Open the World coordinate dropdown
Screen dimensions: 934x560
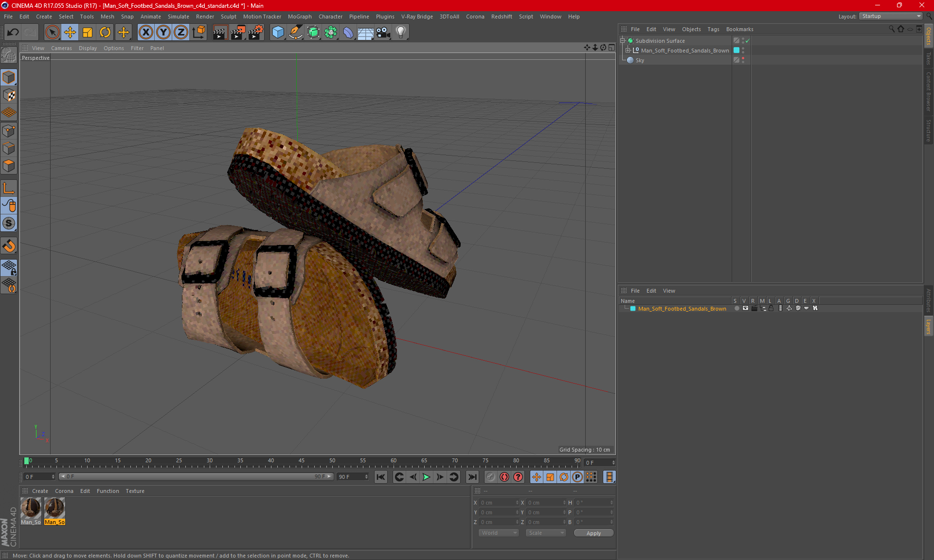click(x=499, y=533)
